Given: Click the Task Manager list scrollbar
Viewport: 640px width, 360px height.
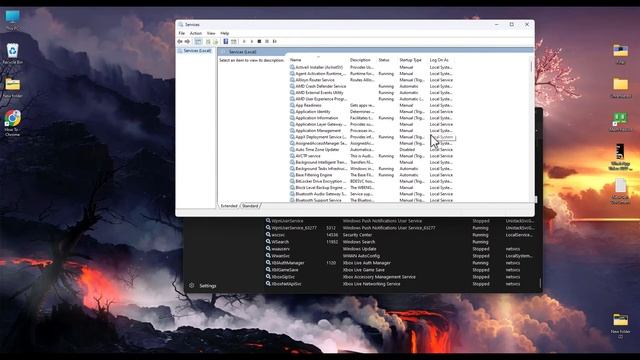Looking at the screenshot, I should (540, 282).
